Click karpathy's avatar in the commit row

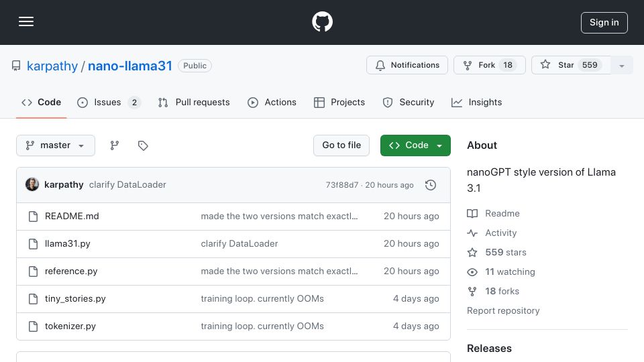(x=32, y=185)
